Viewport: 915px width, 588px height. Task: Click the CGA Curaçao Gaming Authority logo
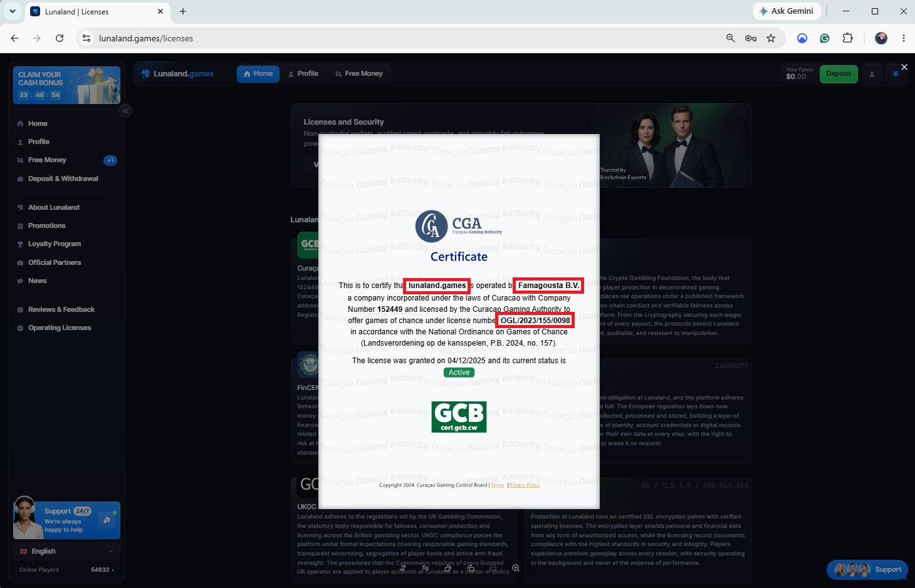(459, 226)
